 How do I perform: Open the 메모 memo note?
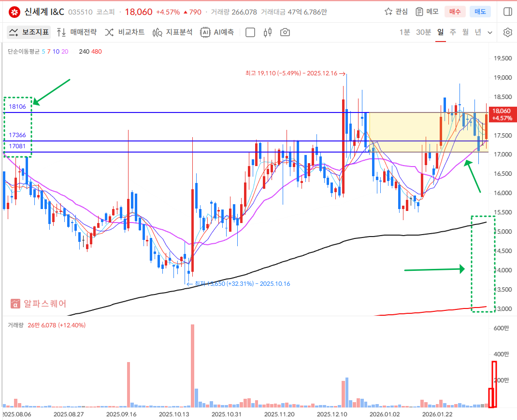[x=427, y=12]
